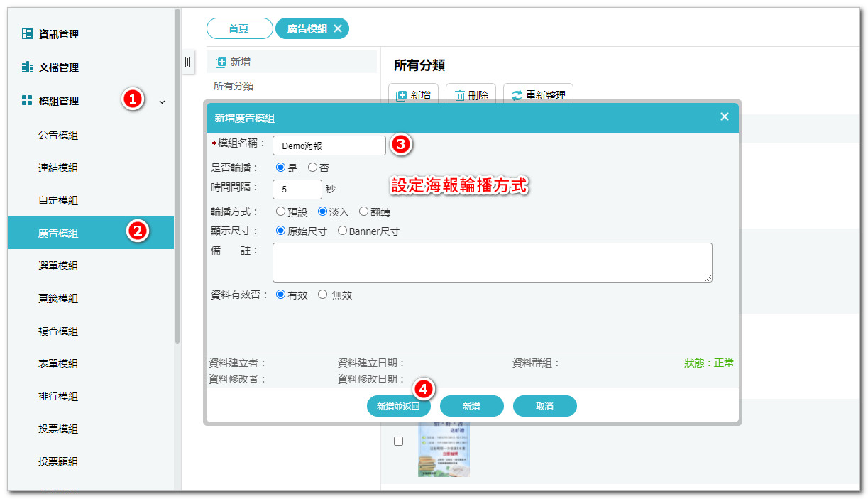This screenshot has width=868, height=499.
Task: Close the 新增廣告模組 dialog
Action: point(724,117)
